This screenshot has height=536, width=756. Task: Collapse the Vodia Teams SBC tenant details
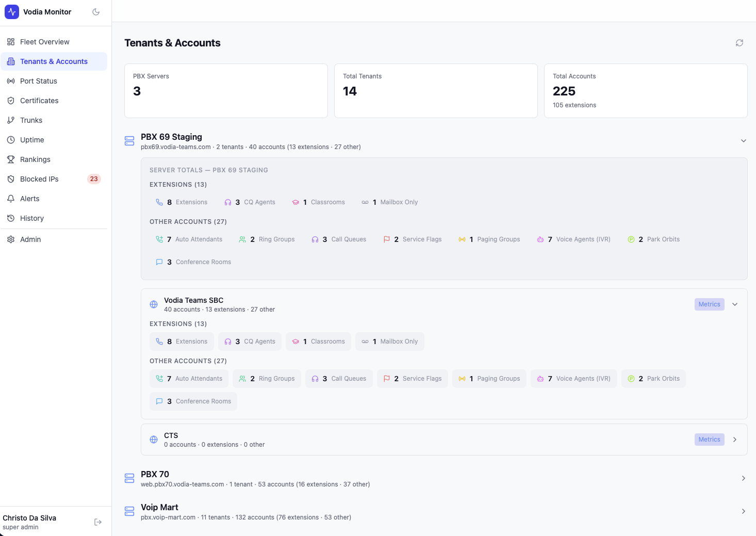(x=735, y=304)
